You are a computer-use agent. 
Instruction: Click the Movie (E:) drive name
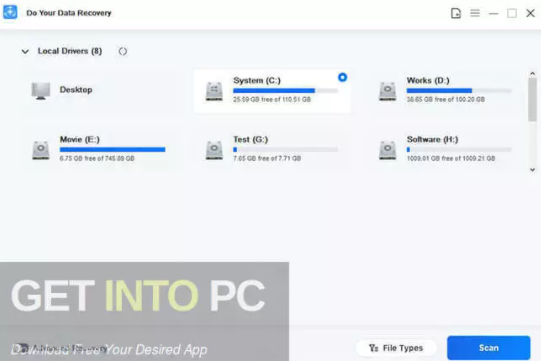coord(80,139)
